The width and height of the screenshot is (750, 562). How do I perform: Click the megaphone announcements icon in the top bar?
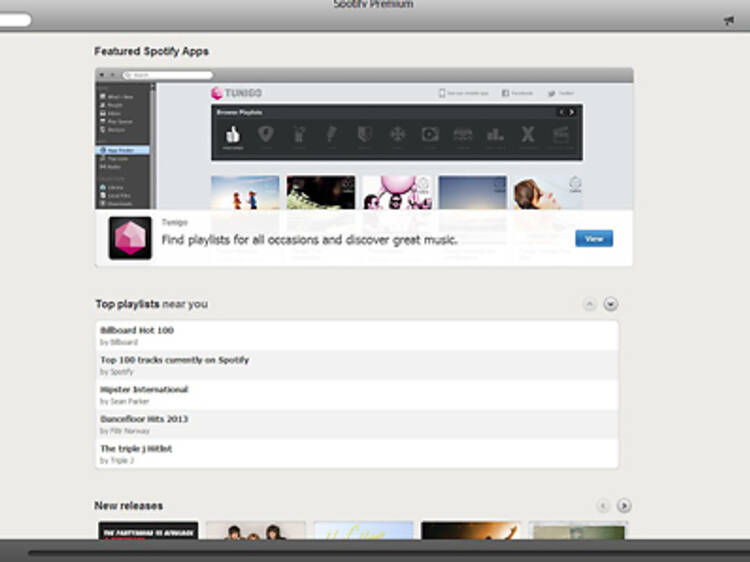pyautogui.click(x=728, y=21)
